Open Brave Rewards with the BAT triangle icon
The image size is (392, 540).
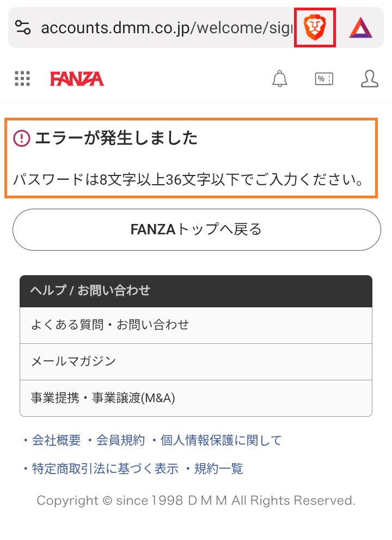click(361, 27)
